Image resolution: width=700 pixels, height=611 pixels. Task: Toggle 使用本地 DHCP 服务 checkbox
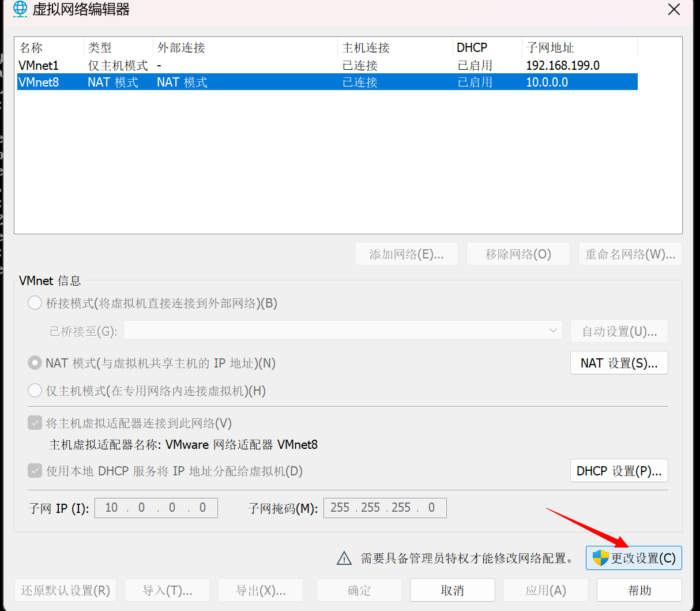point(35,471)
